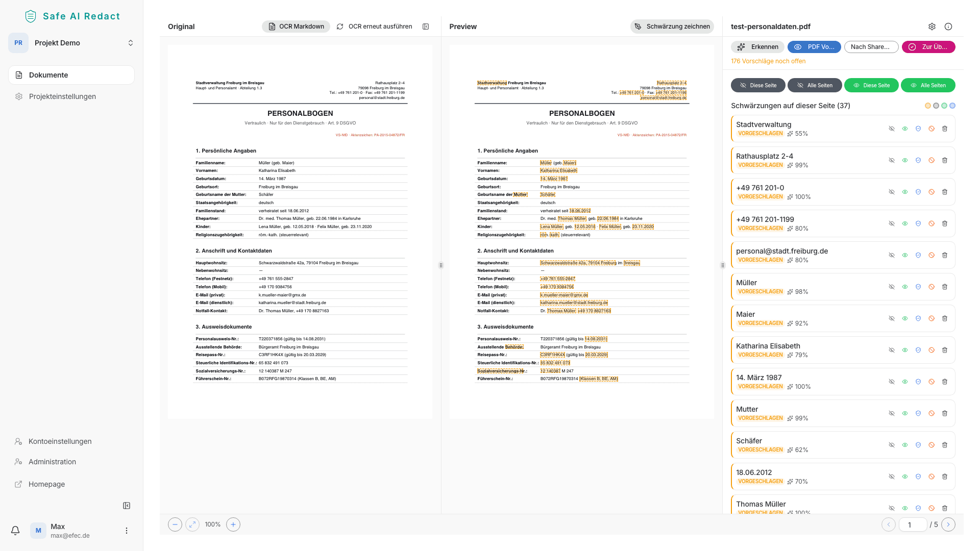The image size is (980, 551).
Task: Click the info icon next to the settings gear
Action: point(948,27)
